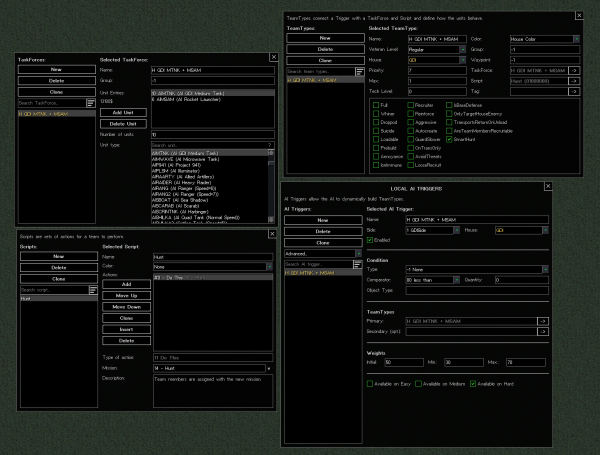Open sort options beside Search script field
Image resolution: width=600 pixels, height=455 pixels.
tap(93, 290)
